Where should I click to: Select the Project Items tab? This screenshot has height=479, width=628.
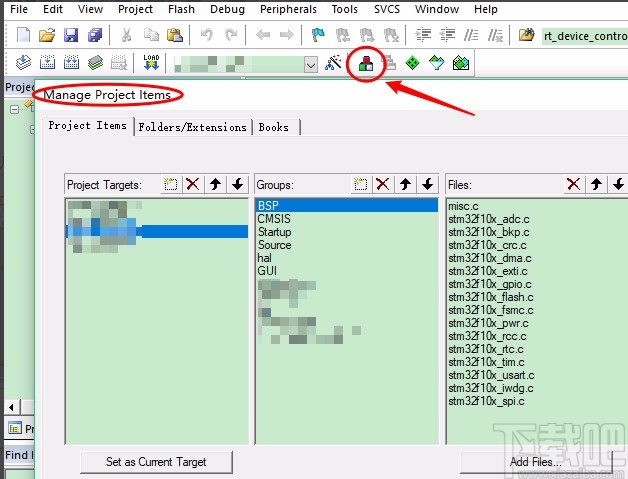[x=88, y=126]
